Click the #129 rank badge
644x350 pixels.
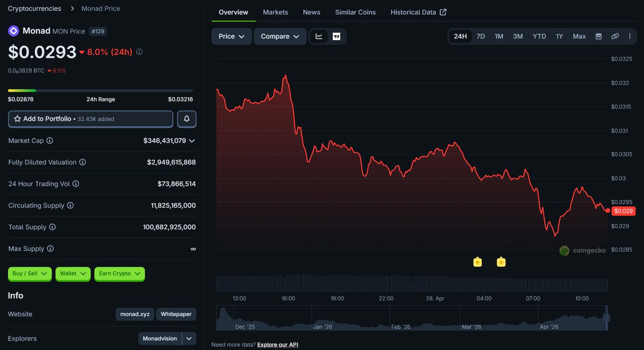pos(98,31)
